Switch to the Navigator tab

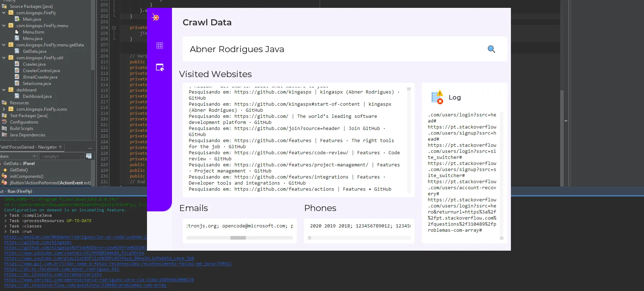point(28,147)
